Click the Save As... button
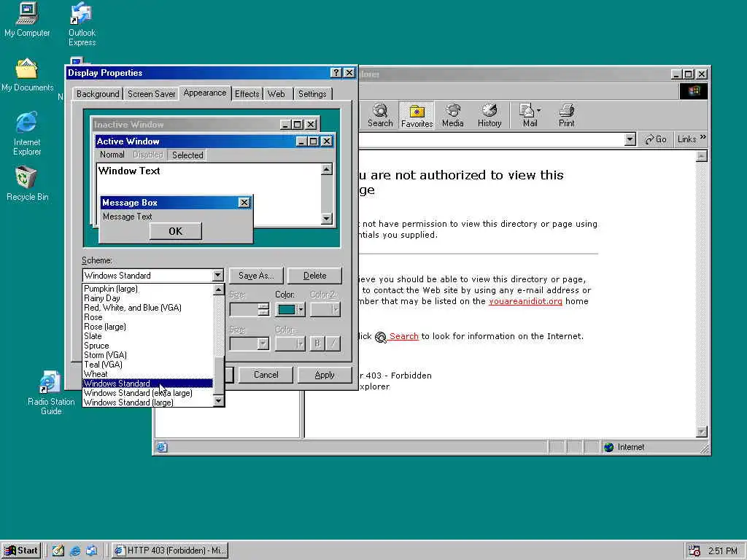The image size is (747, 560). coord(256,275)
